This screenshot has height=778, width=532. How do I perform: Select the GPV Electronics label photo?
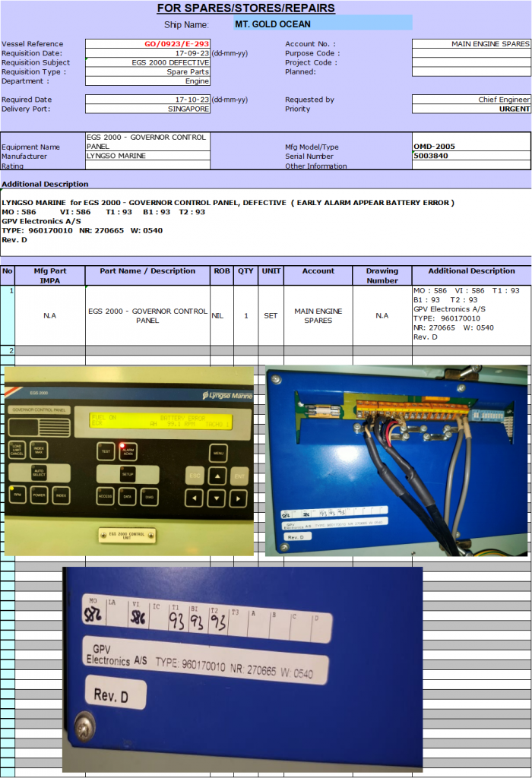[242, 669]
